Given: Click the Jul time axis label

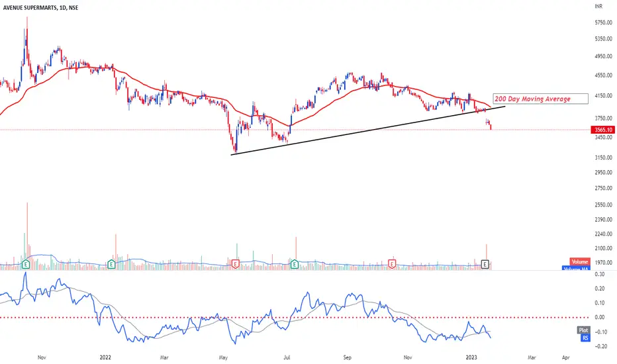Looking at the screenshot, I should click(x=287, y=357).
